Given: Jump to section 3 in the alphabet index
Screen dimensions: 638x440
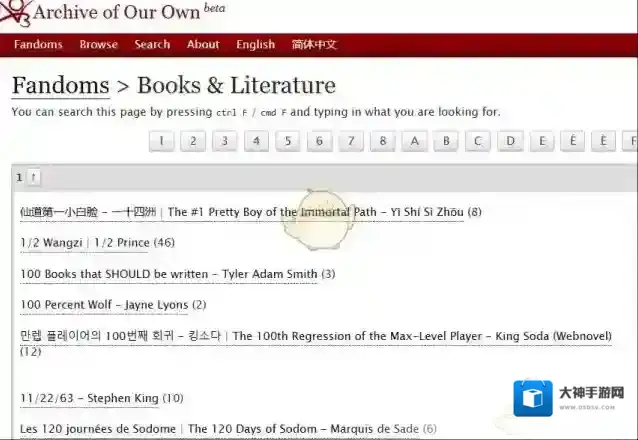Looking at the screenshot, I should (224, 141).
